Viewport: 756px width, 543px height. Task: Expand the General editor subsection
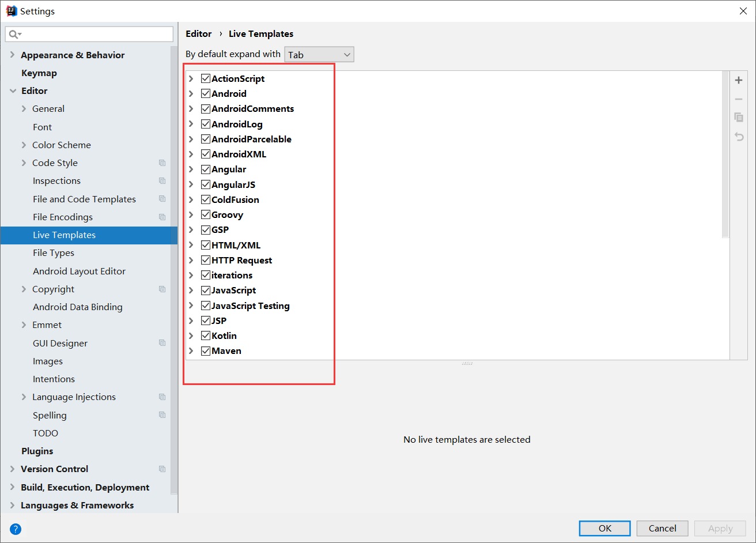click(24, 109)
